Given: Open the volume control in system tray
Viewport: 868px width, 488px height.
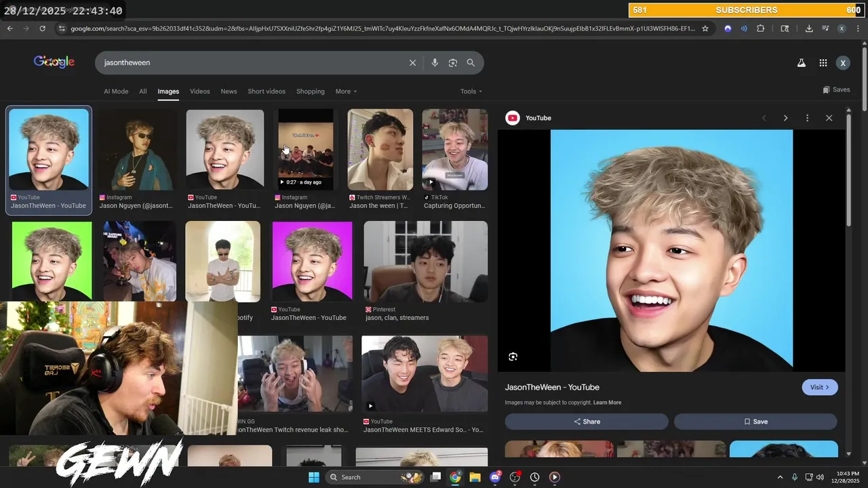Looking at the screenshot, I should coord(820,477).
